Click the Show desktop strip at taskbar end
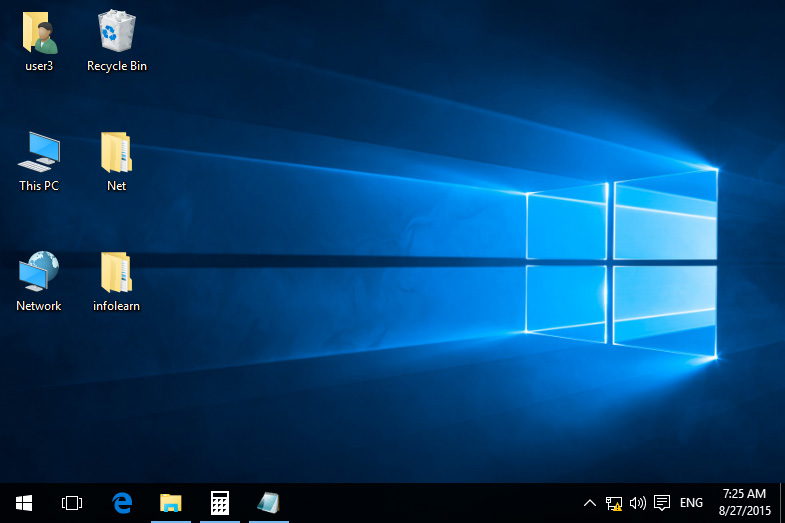Image resolution: width=785 pixels, height=523 pixels. click(782, 503)
